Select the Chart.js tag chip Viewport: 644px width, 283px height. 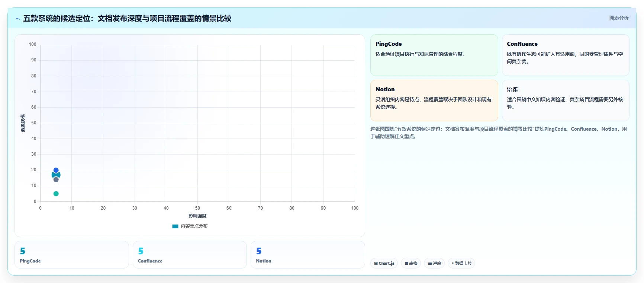pos(384,263)
